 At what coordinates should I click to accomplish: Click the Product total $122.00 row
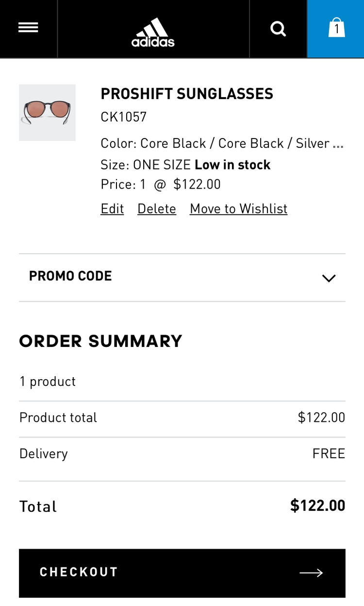[182, 417]
